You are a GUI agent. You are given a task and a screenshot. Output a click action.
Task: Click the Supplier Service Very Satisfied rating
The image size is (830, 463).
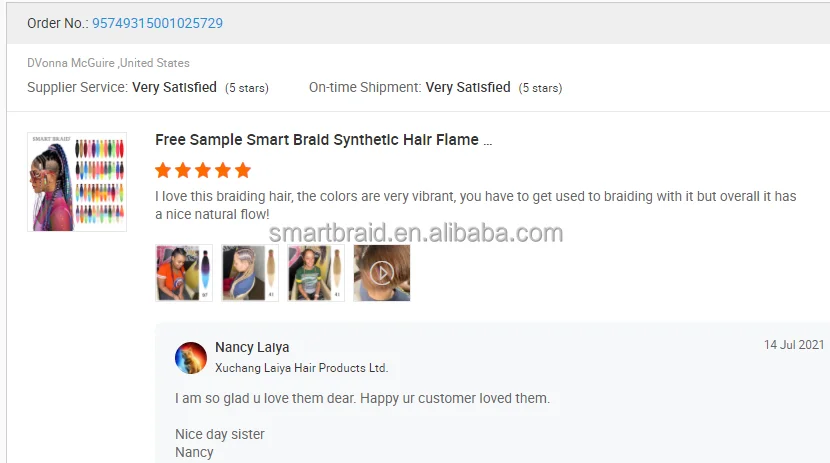point(174,87)
